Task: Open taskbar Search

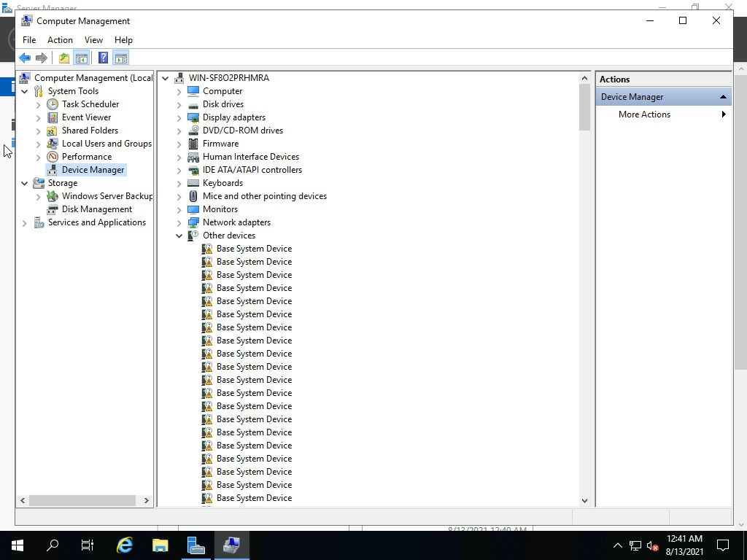Action: click(53, 545)
